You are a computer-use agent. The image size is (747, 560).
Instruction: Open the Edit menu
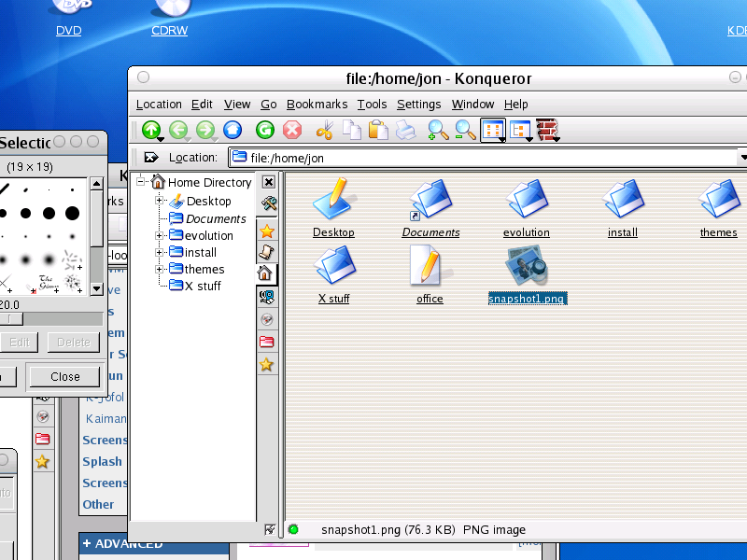(202, 104)
